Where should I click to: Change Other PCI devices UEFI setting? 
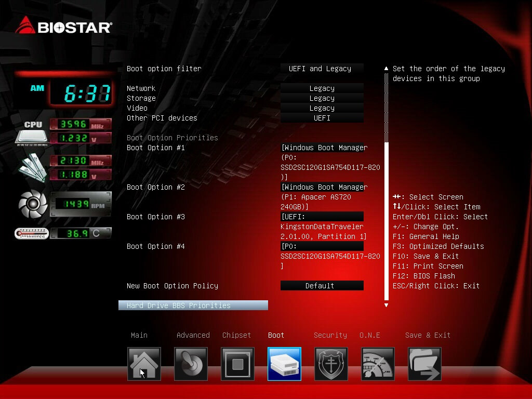click(322, 118)
